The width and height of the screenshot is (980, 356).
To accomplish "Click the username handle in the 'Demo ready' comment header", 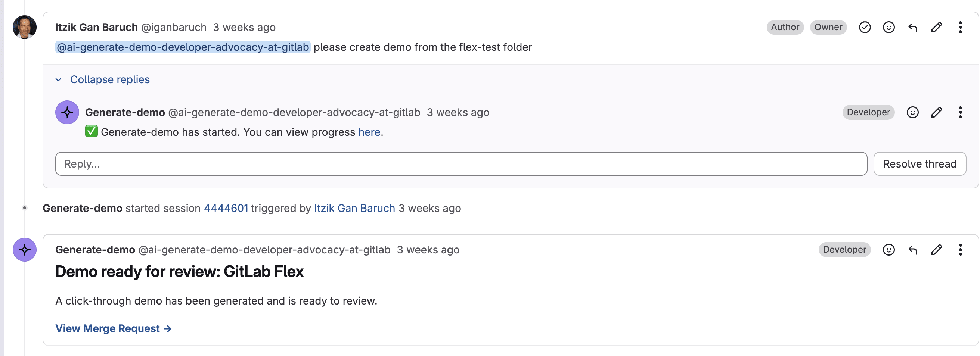I will pos(264,250).
